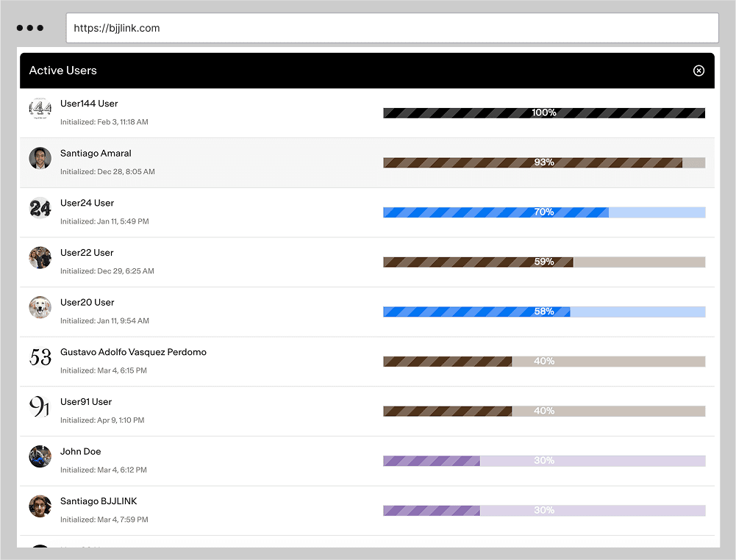This screenshot has height=560, width=736.
Task: Click the User144 avatar icon
Action: (40, 112)
